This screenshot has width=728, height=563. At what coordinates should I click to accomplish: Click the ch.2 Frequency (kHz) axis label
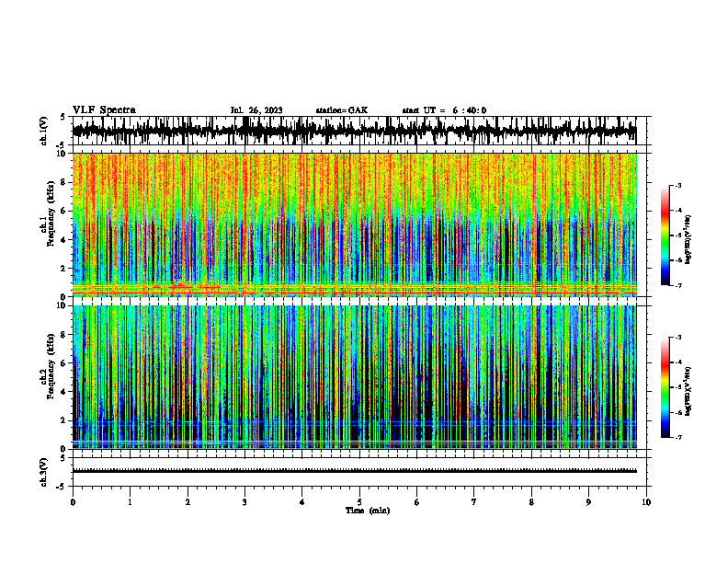(48, 366)
